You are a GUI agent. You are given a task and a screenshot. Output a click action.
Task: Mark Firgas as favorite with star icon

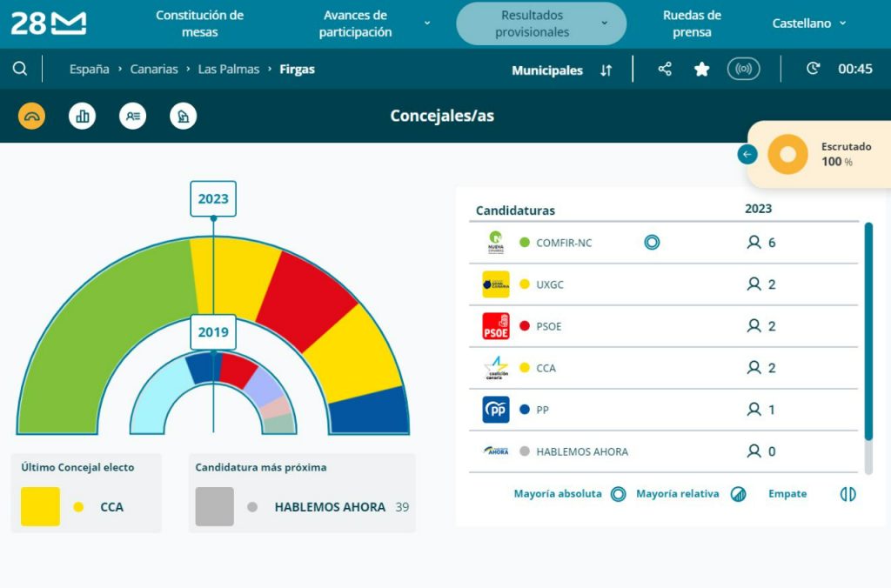702,70
